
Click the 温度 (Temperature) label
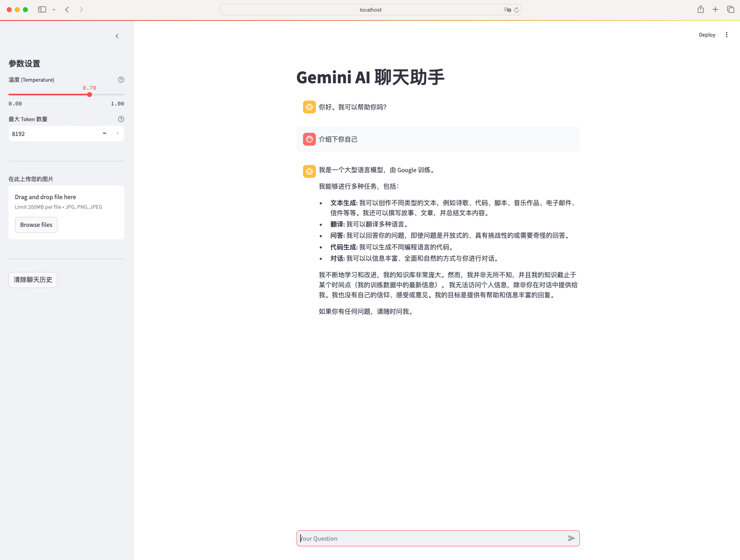(31, 80)
